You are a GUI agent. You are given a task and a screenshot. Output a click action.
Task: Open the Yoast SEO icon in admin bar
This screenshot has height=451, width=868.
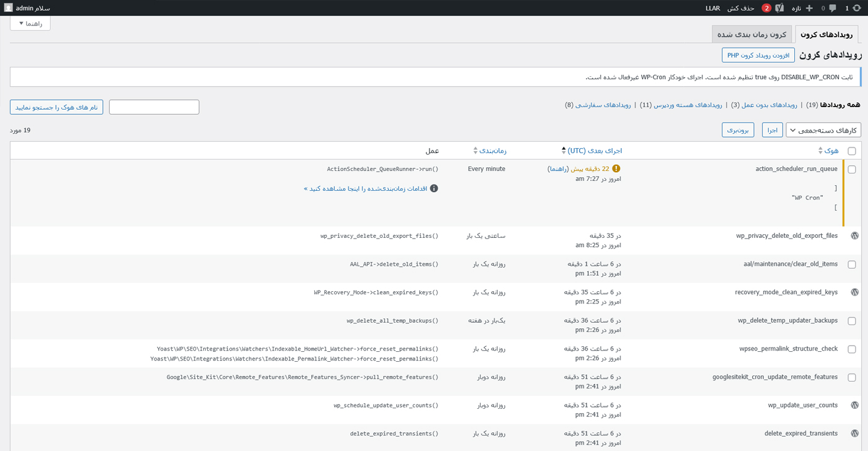779,8
